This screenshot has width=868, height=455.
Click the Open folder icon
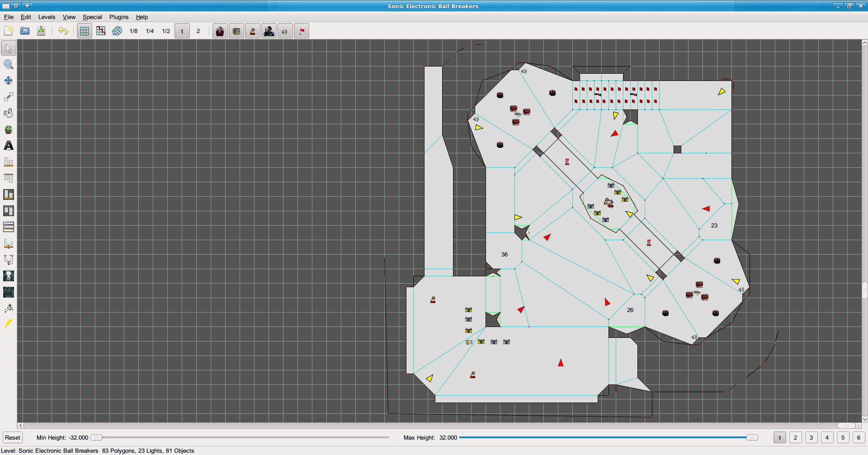[25, 31]
